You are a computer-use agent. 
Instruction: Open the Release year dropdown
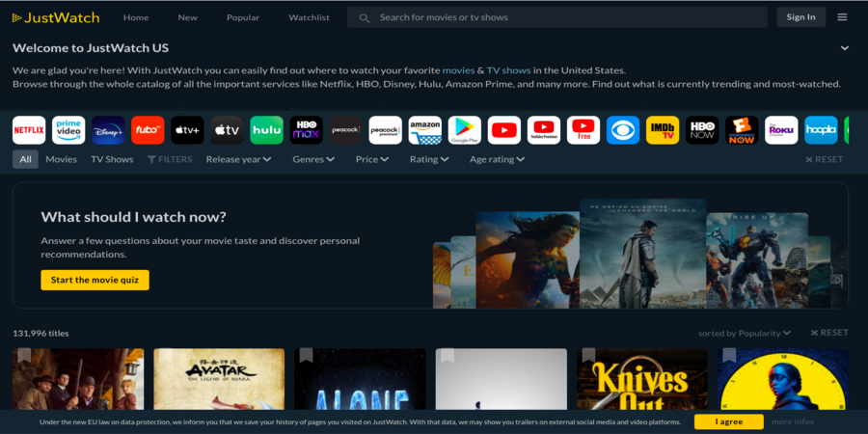(x=238, y=159)
